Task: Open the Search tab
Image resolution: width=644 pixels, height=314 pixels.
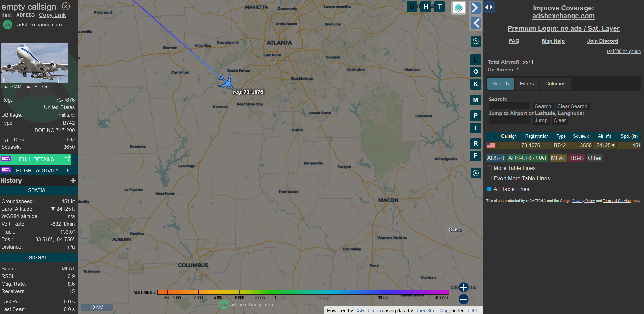Action: click(500, 84)
